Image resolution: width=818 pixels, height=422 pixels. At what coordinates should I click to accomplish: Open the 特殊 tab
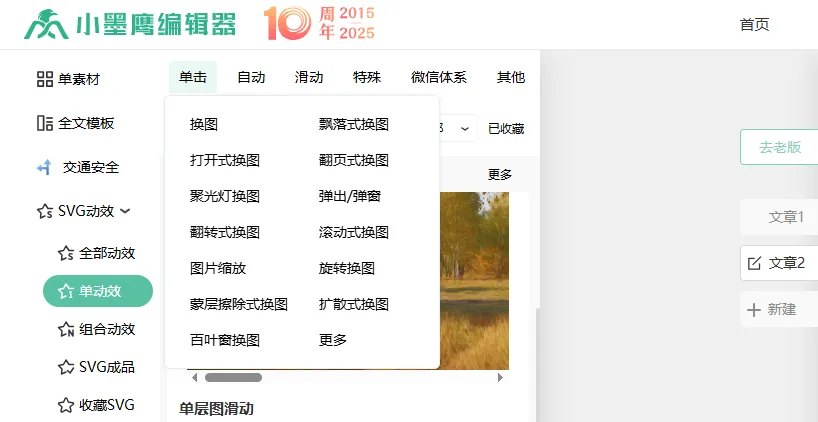pos(367,77)
